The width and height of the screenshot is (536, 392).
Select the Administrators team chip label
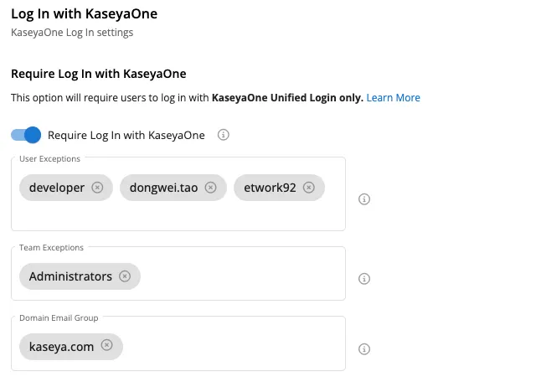(x=70, y=276)
